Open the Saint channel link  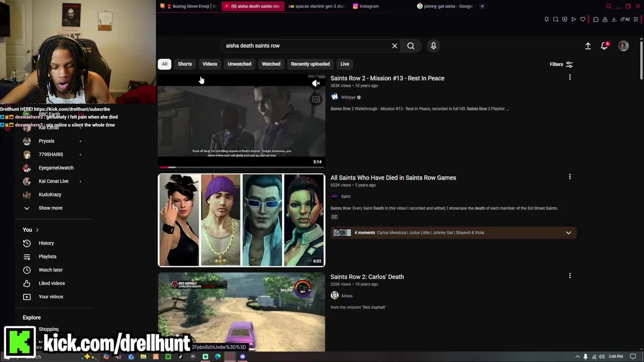point(346,197)
